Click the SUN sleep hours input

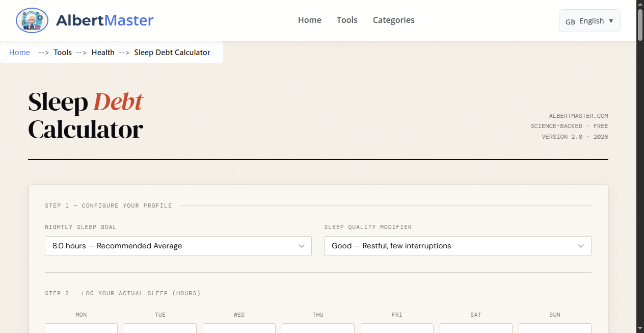[555, 330]
